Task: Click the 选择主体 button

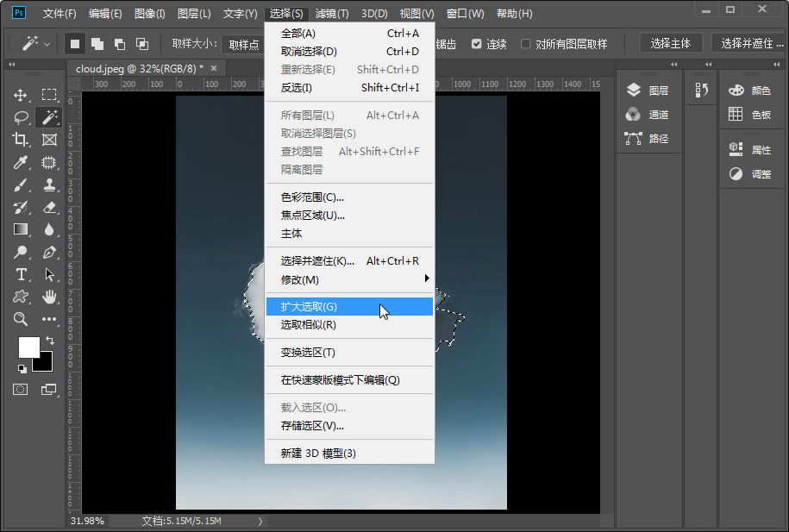Action: (x=670, y=44)
